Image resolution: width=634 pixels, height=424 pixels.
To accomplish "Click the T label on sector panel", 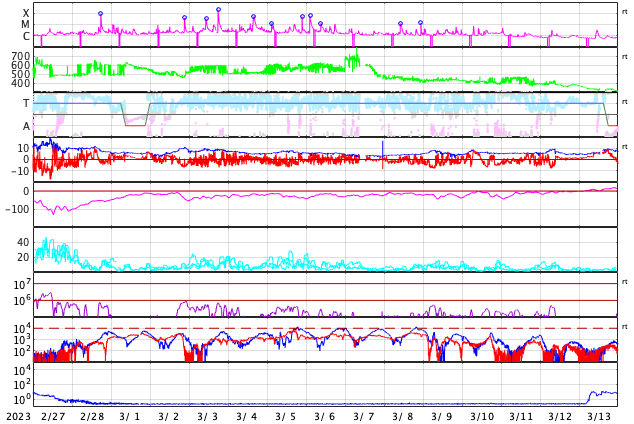I will pos(26,103).
